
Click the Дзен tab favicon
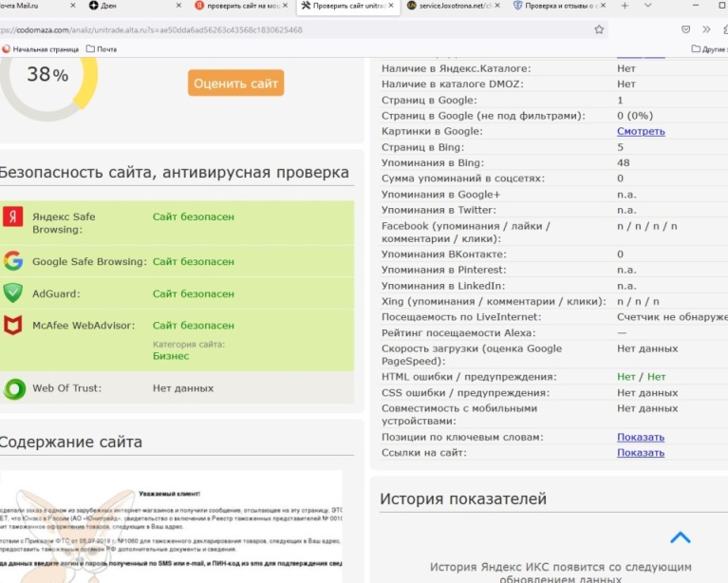click(x=93, y=6)
